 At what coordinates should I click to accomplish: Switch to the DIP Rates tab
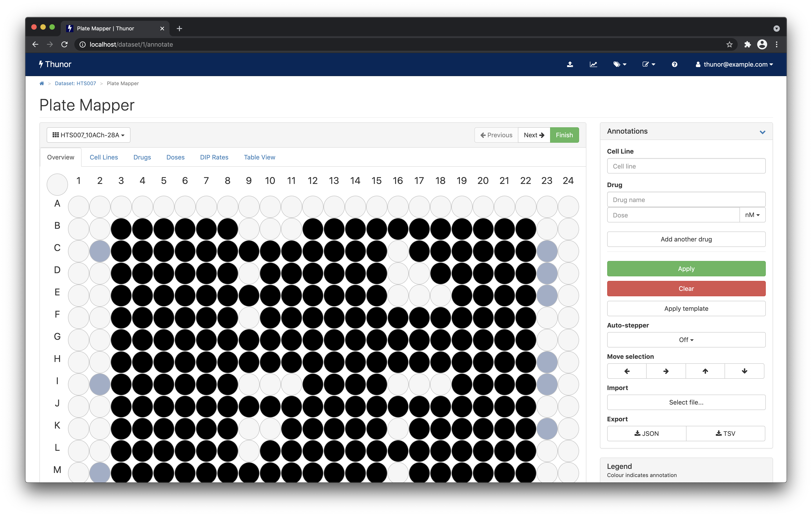214,157
